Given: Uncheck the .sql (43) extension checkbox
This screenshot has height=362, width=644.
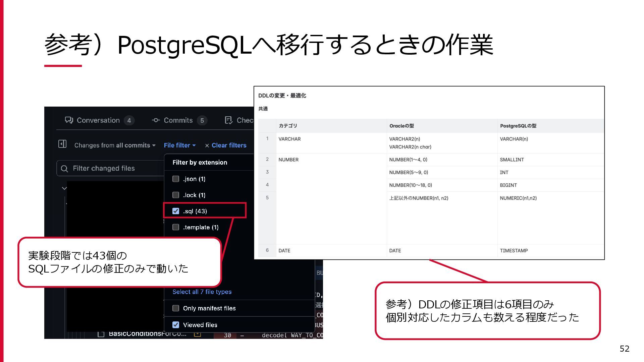Looking at the screenshot, I should tap(176, 211).
